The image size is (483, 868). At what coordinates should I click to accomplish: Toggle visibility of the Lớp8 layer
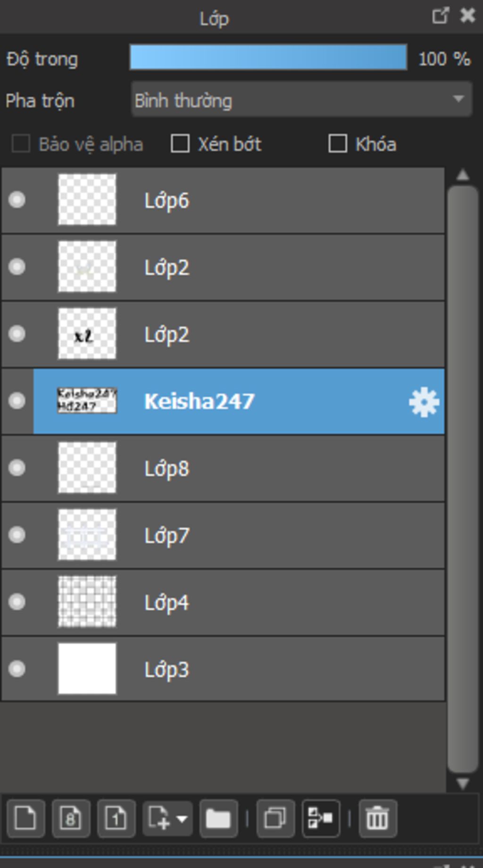17,468
